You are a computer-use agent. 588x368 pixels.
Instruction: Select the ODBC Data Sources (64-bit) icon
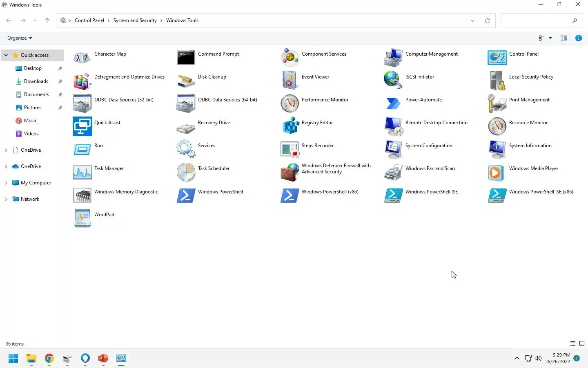coord(186,103)
